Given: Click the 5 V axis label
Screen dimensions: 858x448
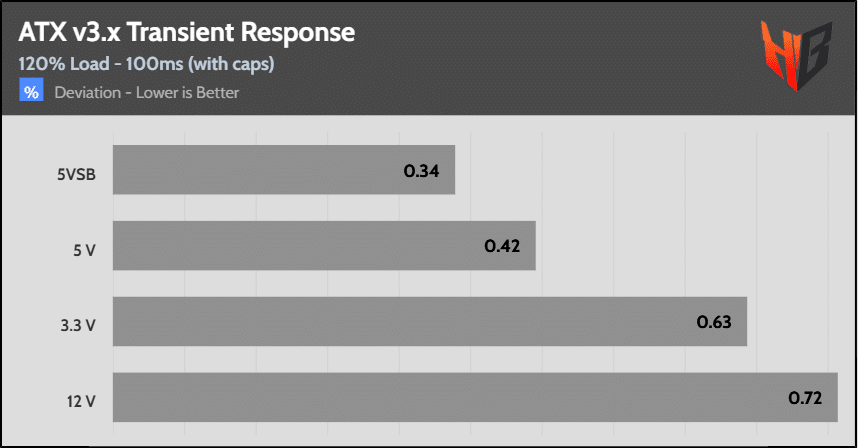Looking at the screenshot, I should [x=84, y=251].
